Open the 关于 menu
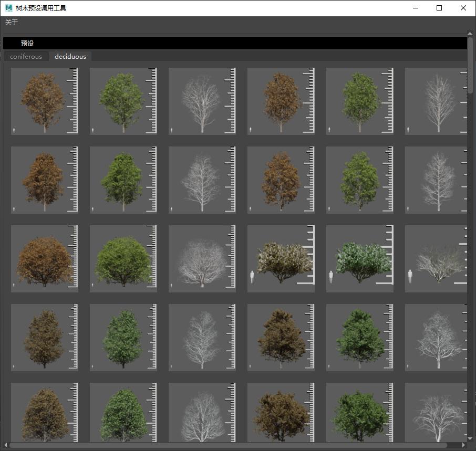476x451 pixels. click(x=12, y=23)
